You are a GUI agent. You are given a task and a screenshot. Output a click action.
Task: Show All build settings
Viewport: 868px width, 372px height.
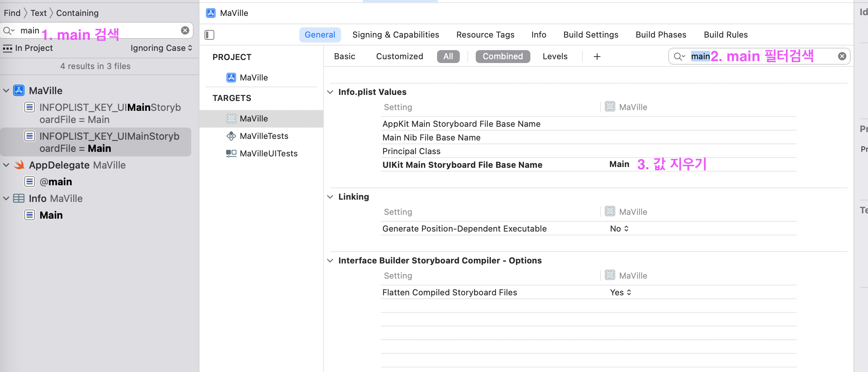pos(448,56)
